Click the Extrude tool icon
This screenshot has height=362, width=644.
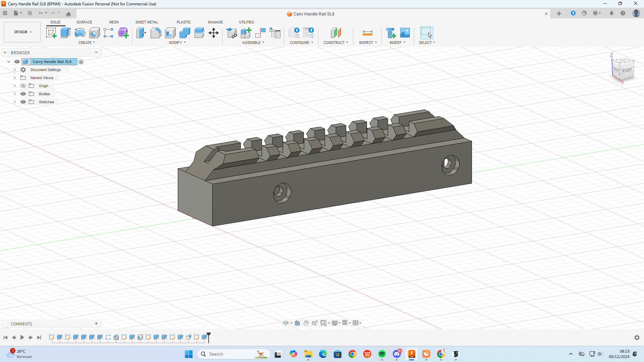[65, 33]
